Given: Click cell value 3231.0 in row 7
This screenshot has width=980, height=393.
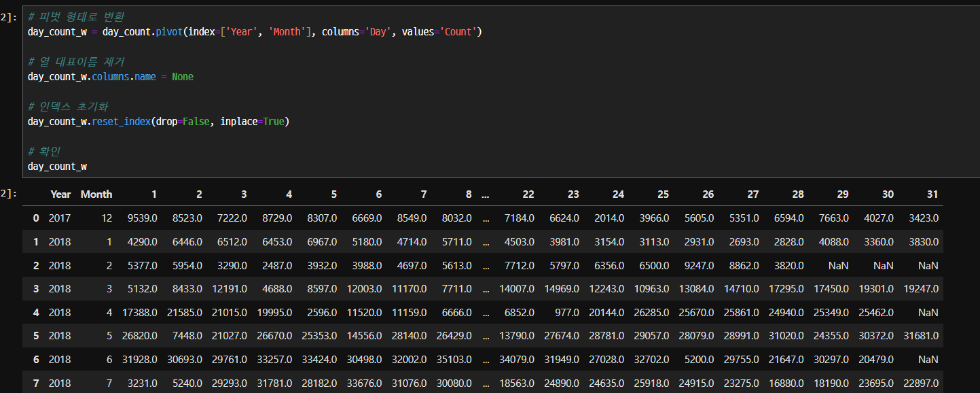Looking at the screenshot, I should pyautogui.click(x=143, y=383).
